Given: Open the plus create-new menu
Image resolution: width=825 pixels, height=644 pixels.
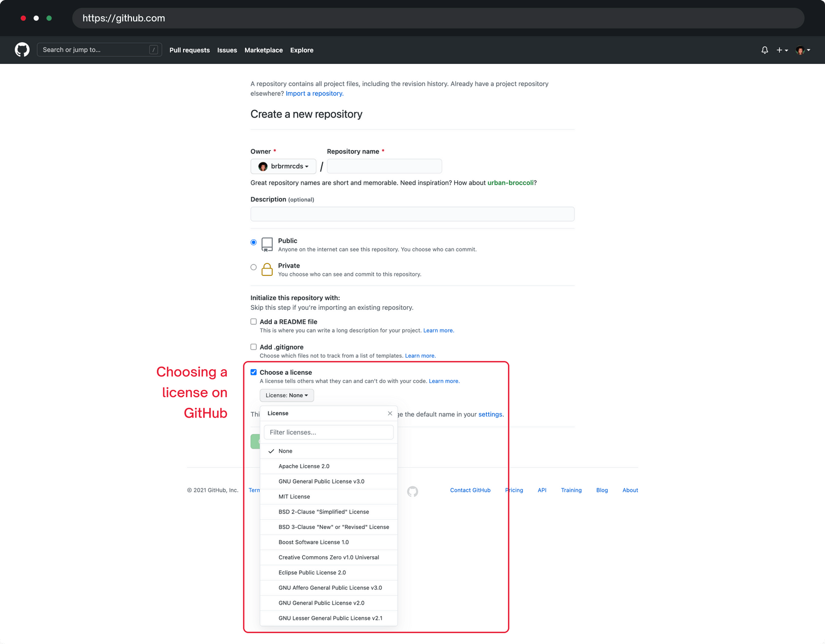Looking at the screenshot, I should pos(782,50).
